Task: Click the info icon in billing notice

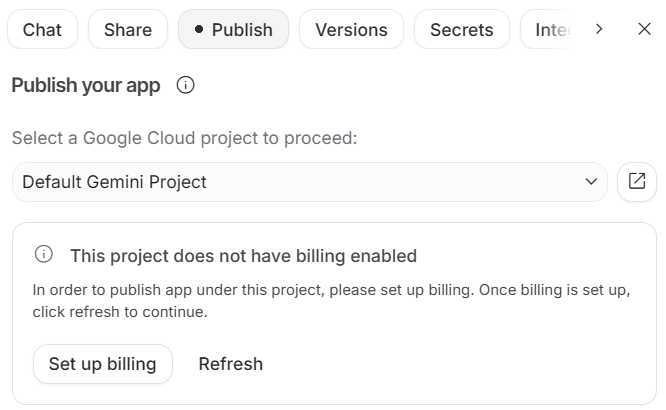Action: (x=44, y=255)
